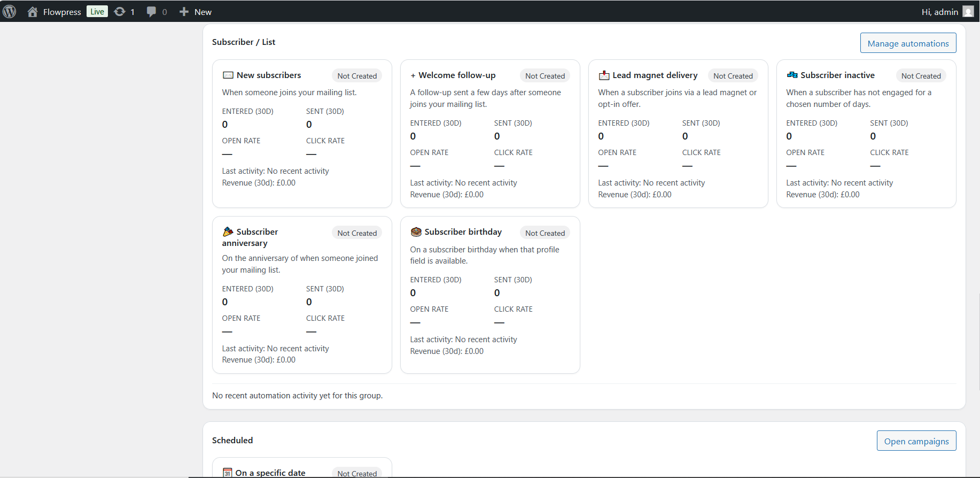The width and height of the screenshot is (980, 478).
Task: Open the Hi, admin account menu
Action: click(947, 12)
